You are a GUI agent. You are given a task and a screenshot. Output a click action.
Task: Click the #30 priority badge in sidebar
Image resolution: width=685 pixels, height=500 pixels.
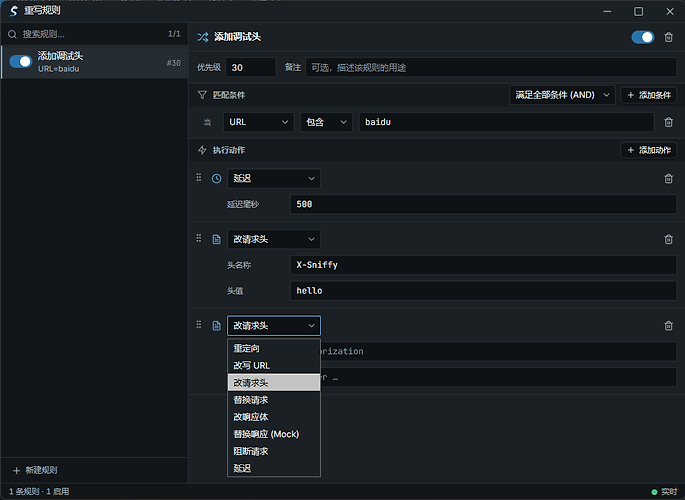173,63
